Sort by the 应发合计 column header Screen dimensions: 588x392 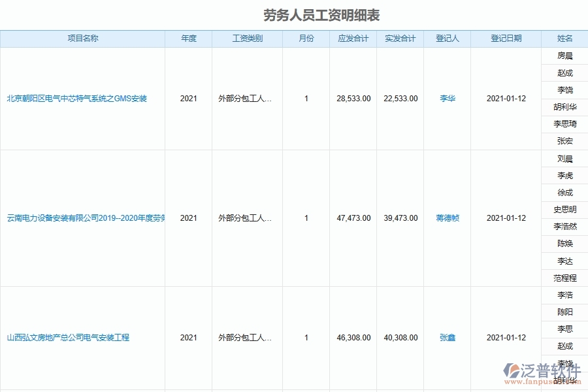(x=353, y=39)
